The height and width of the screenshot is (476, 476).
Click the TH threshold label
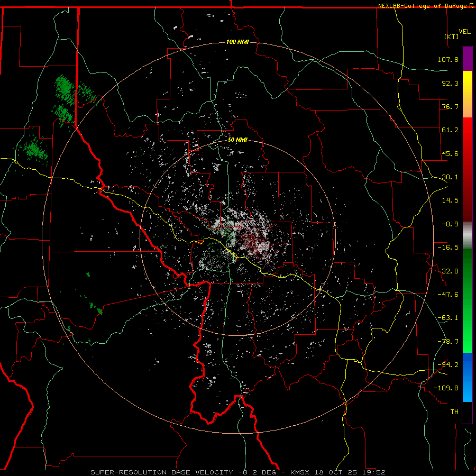coord(454,411)
